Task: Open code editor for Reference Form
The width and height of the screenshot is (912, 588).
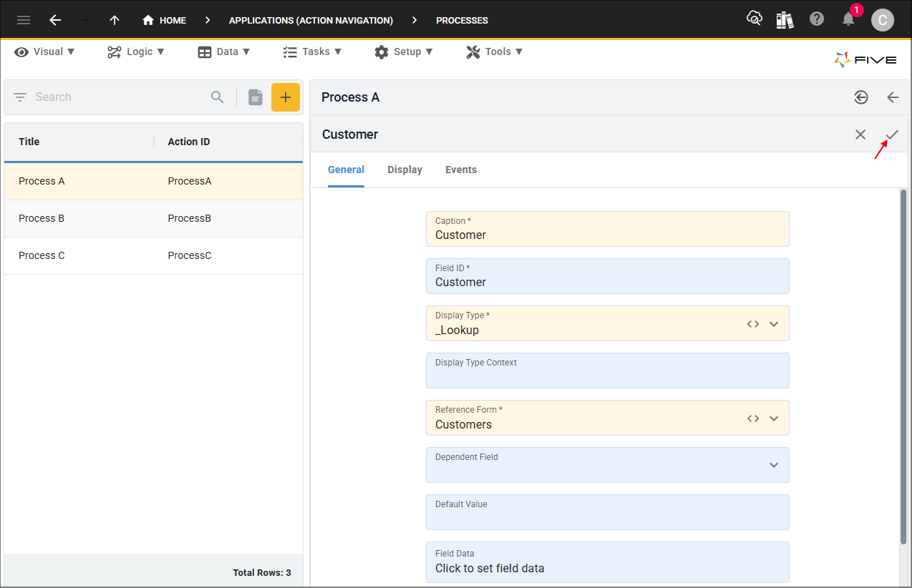Action: 753,418
